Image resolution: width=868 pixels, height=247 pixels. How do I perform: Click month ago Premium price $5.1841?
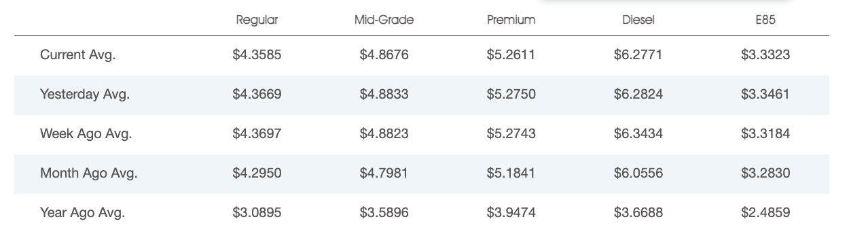coord(511,174)
